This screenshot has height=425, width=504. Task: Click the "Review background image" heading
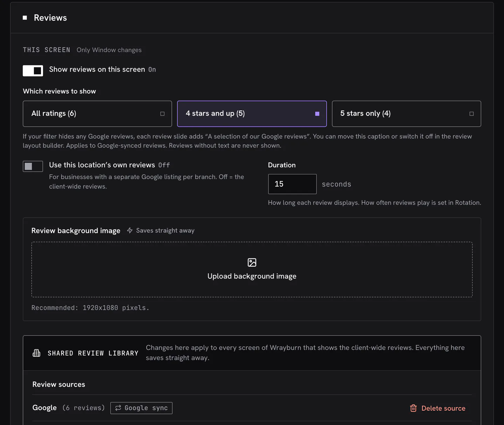click(76, 231)
